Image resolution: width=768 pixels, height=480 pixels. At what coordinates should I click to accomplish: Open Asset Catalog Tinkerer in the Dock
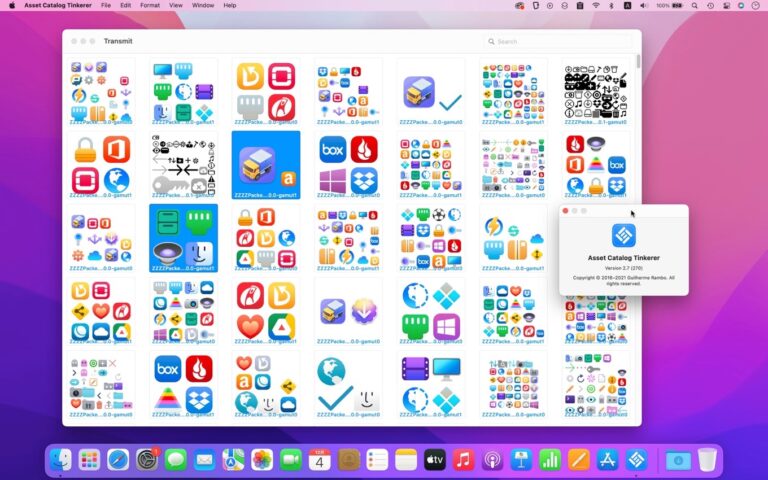pos(636,459)
